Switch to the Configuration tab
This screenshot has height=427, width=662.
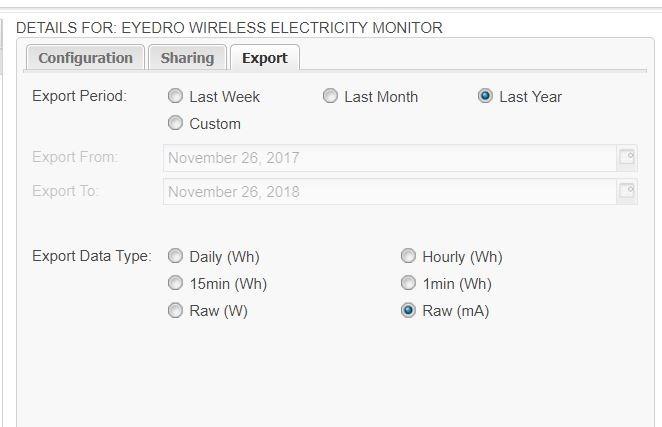coord(85,58)
